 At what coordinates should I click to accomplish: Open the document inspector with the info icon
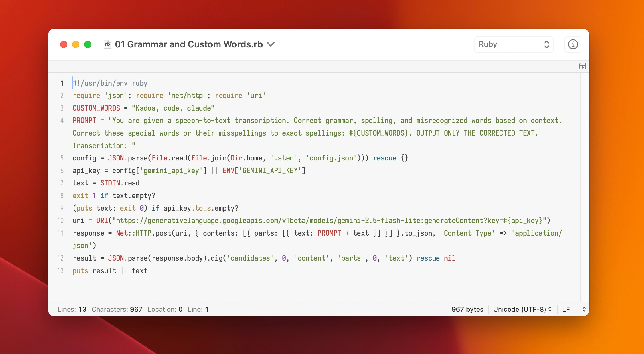[573, 44]
